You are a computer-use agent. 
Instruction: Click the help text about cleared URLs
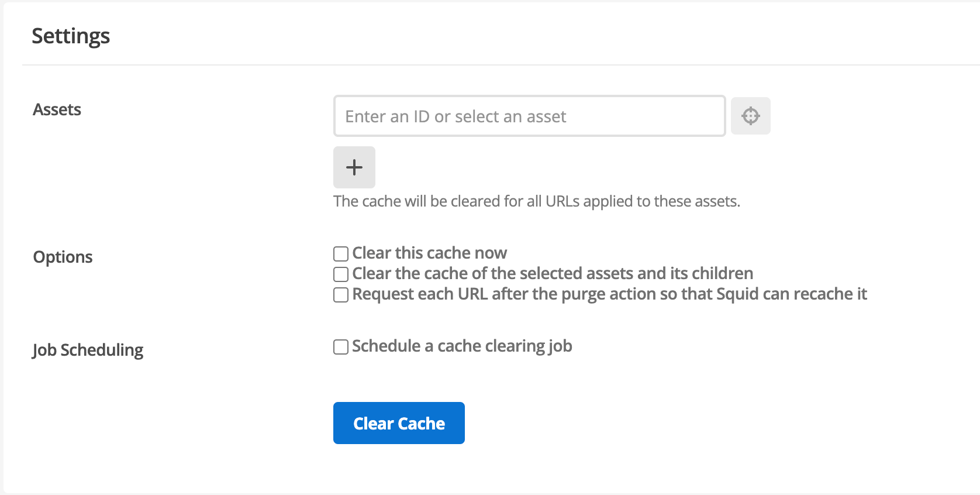[x=536, y=201]
